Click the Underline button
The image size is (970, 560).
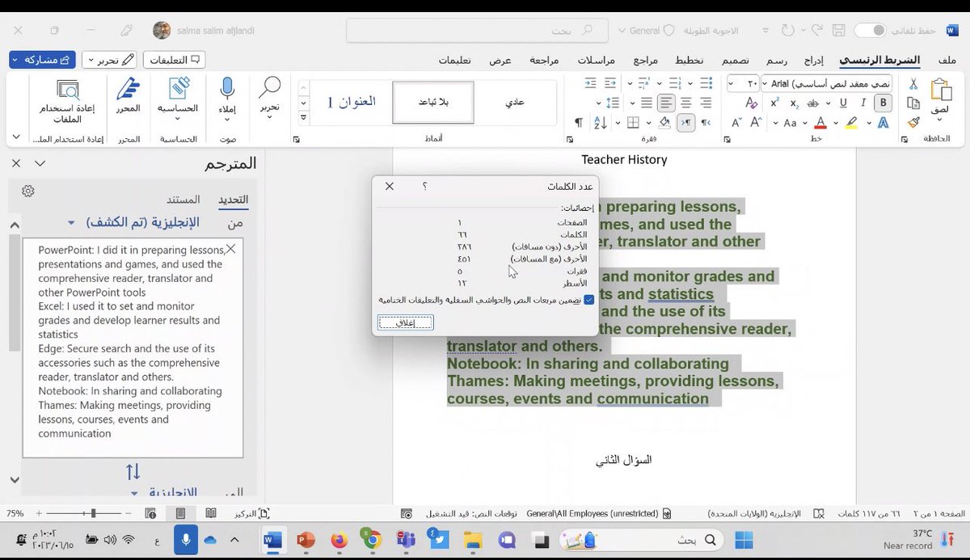(844, 103)
